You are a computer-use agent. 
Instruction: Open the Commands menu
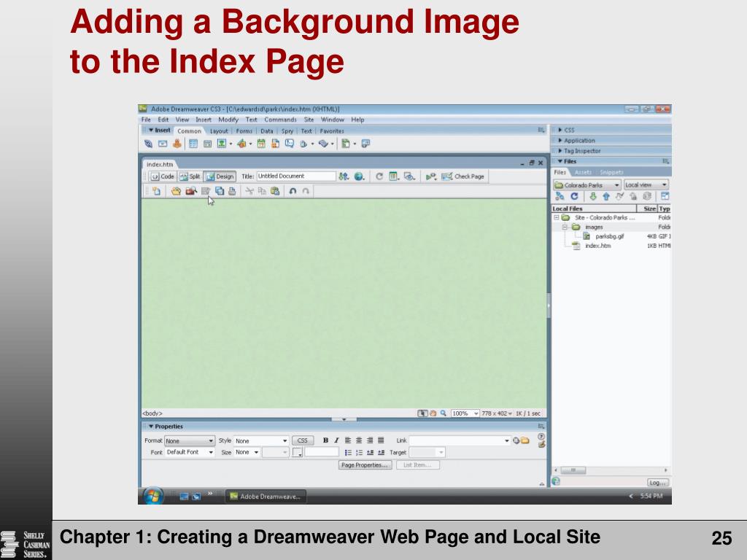pyautogui.click(x=280, y=120)
